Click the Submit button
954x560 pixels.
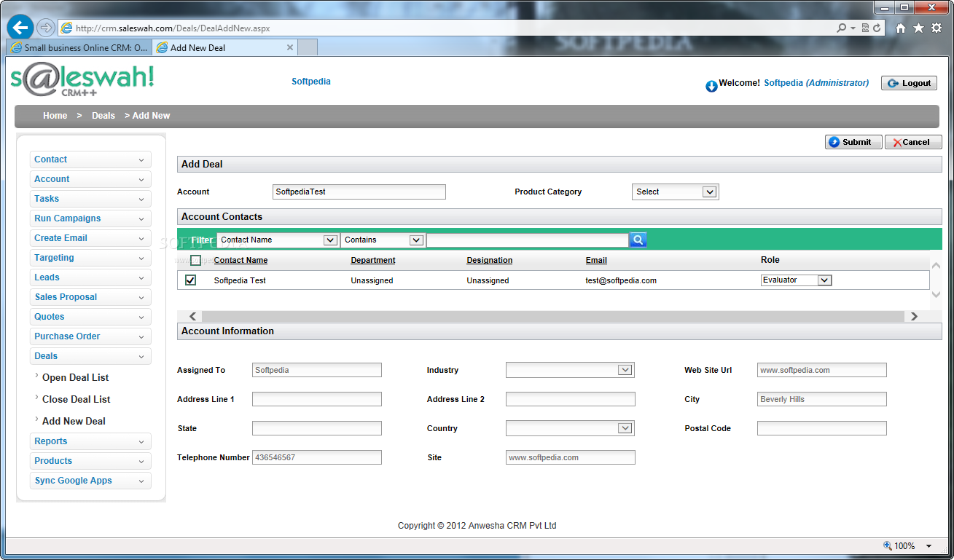(853, 142)
